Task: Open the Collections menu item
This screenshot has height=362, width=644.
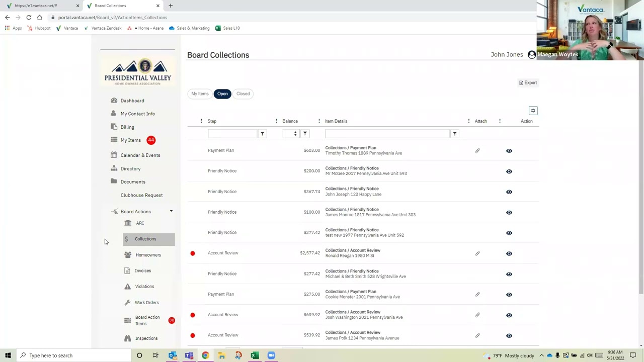Action: (x=149, y=239)
